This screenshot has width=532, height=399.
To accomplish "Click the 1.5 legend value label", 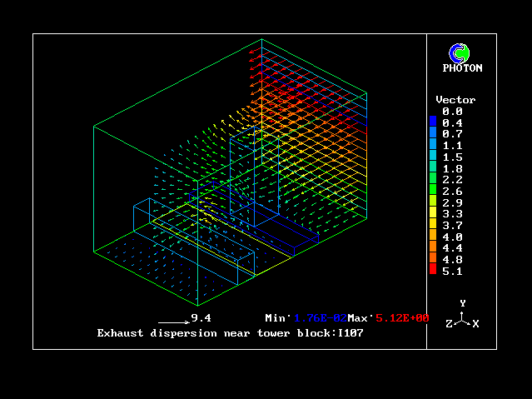I will click(452, 157).
